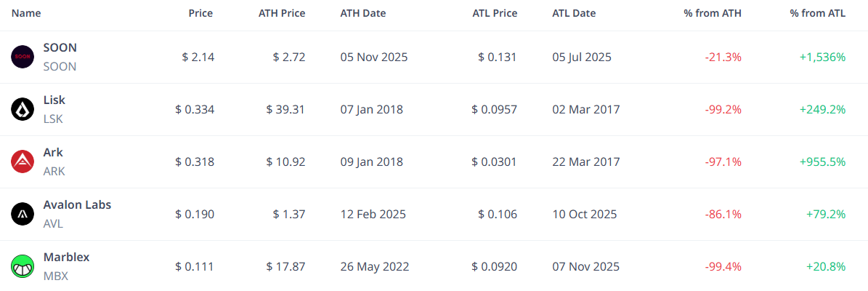Sort by ATH Price column header

click(282, 13)
